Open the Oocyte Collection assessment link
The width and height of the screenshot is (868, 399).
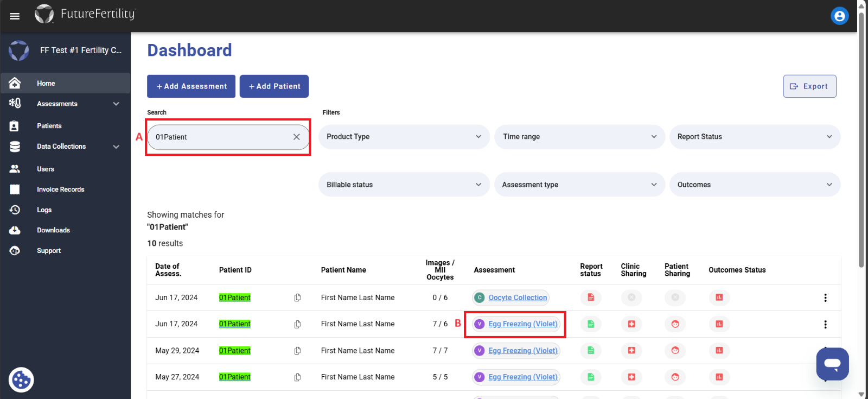(x=518, y=297)
